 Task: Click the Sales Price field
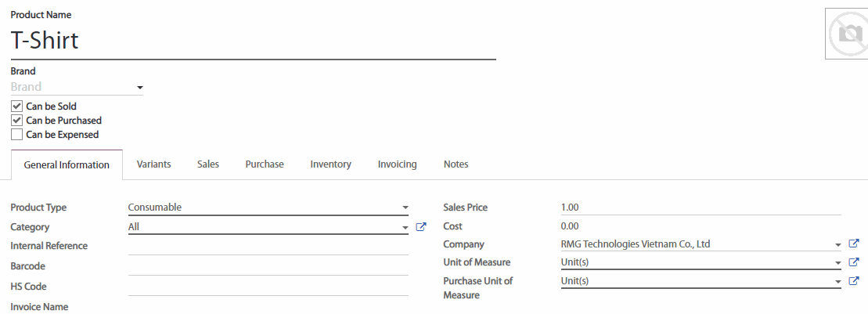click(x=700, y=208)
